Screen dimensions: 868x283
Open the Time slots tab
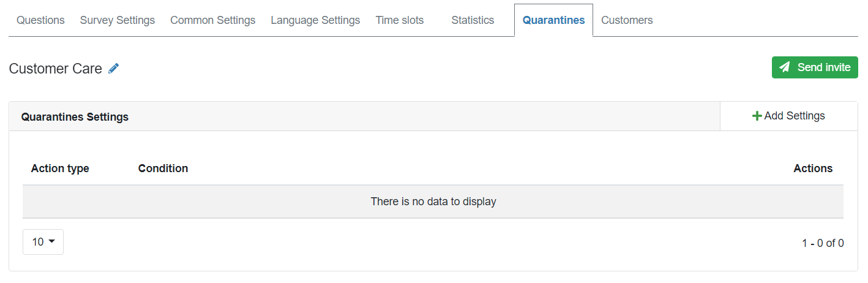400,20
